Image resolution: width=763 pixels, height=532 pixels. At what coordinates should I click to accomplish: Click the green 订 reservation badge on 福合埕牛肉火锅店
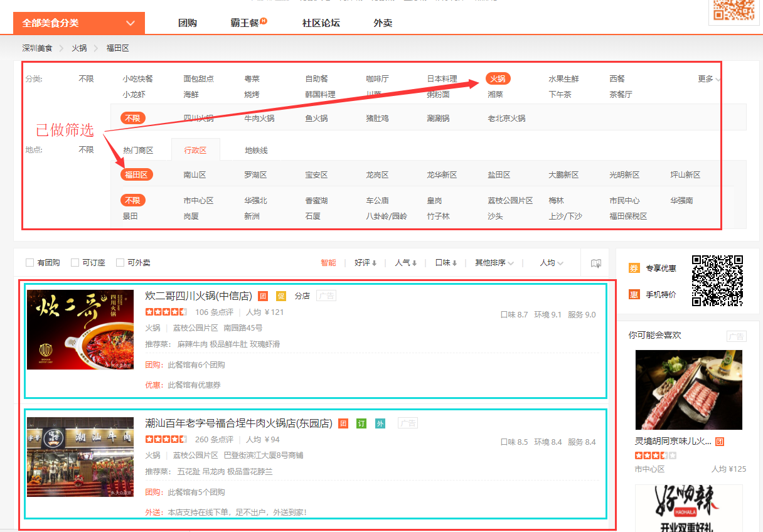[x=361, y=423]
